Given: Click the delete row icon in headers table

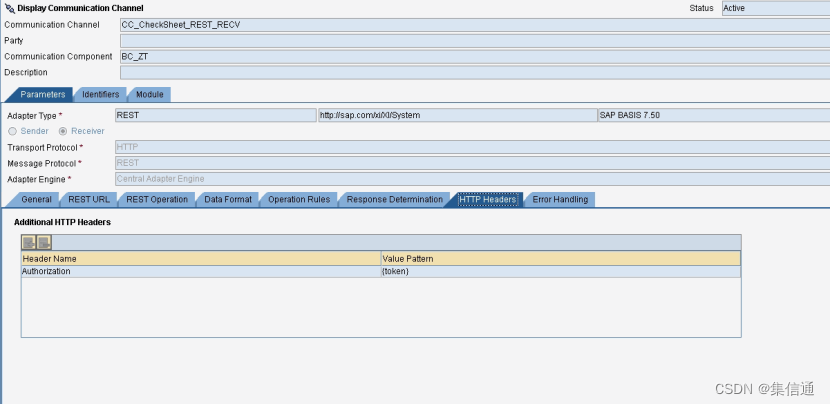Looking at the screenshot, I should tap(44, 243).
